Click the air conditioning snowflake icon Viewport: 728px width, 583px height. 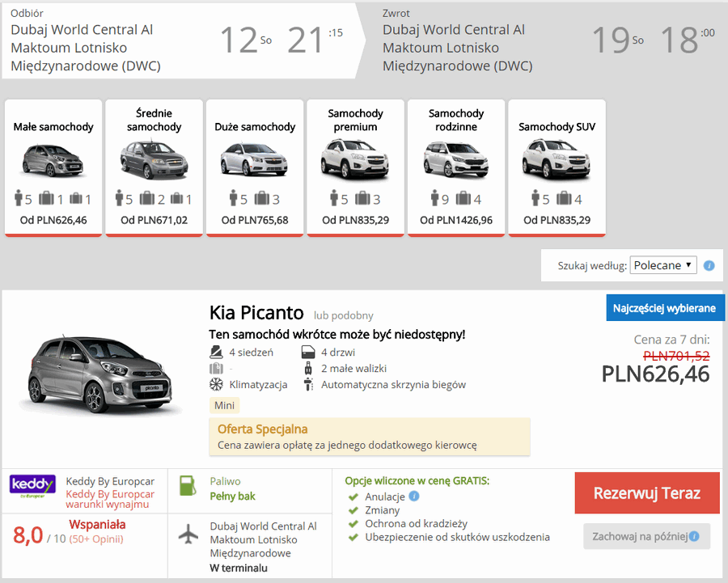(x=216, y=384)
